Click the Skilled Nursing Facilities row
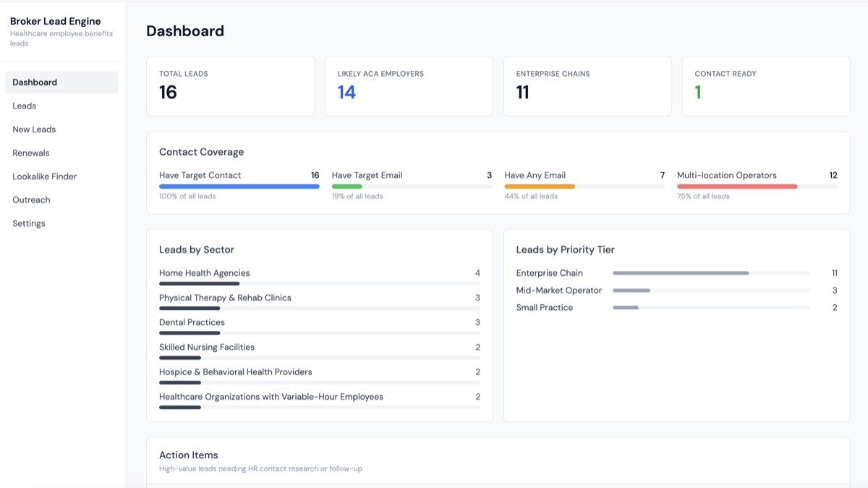The image size is (868, 488). (x=320, y=350)
